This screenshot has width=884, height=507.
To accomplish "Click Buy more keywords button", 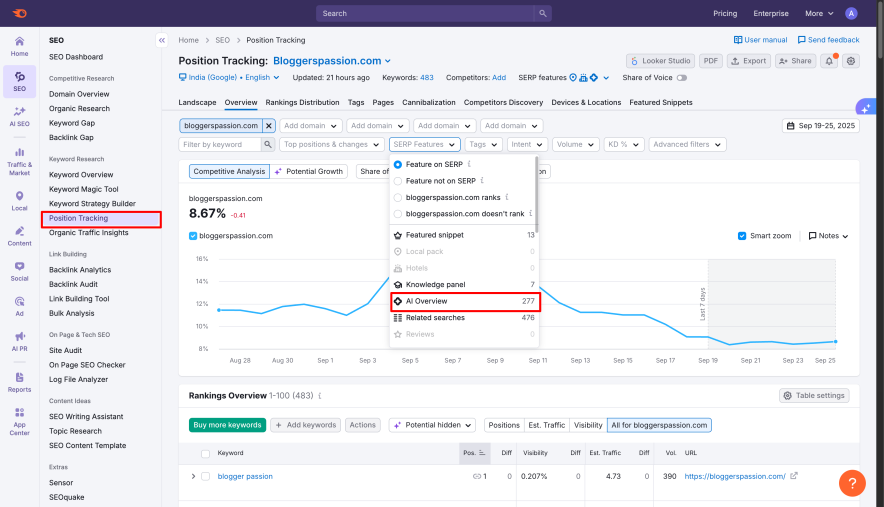I will tap(227, 425).
